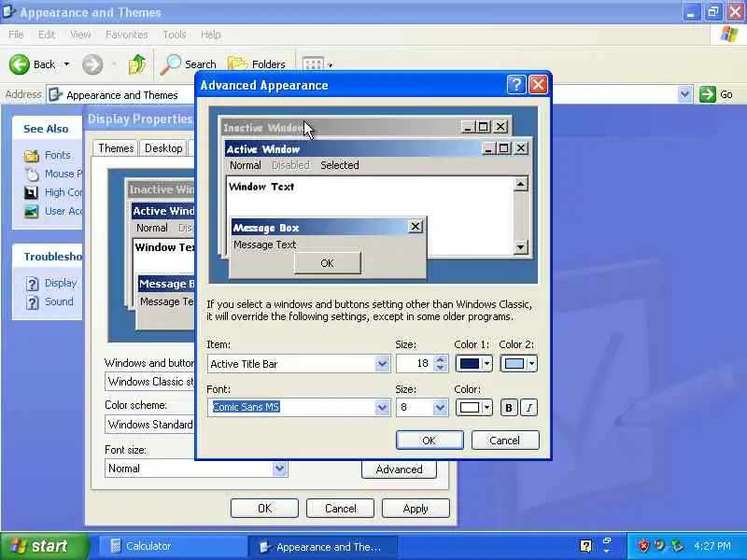Open Search from the toolbar
747x560 pixels.
point(189,64)
